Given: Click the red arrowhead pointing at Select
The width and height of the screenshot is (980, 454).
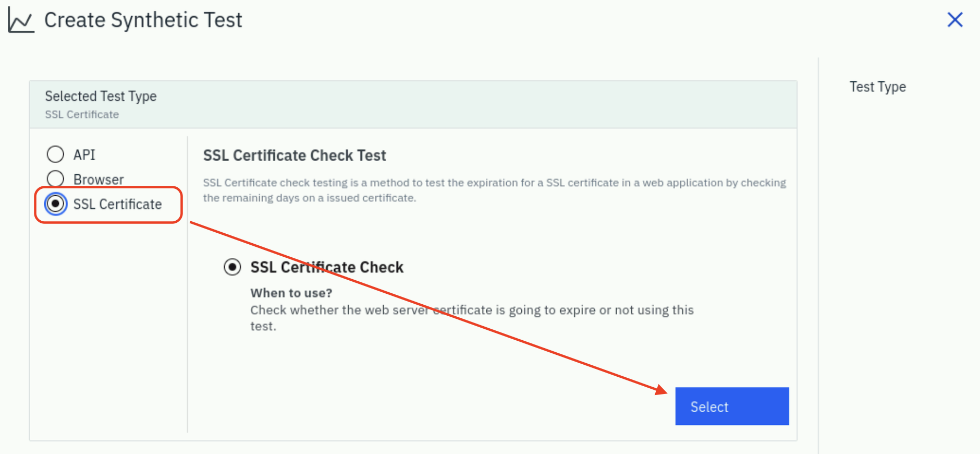Looking at the screenshot, I should [661, 389].
